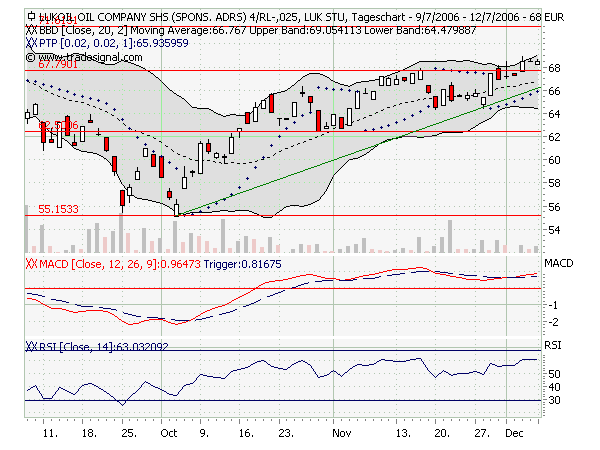
Task: Click the 25. date axis label
Action: click(x=129, y=433)
